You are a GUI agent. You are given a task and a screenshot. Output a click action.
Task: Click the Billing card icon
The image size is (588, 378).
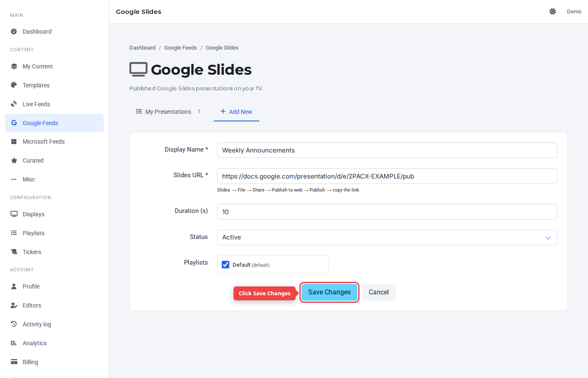[x=14, y=362]
